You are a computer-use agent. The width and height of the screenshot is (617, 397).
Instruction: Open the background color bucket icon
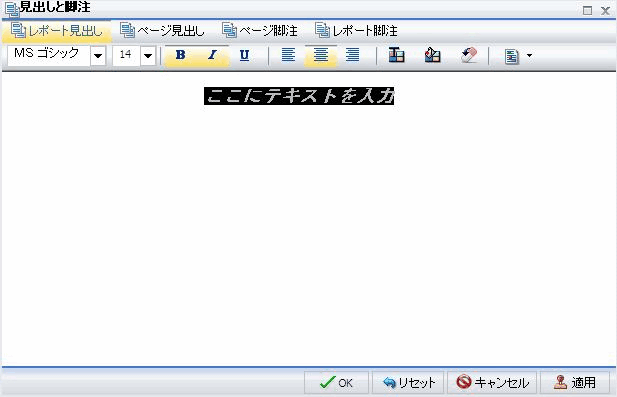pyautogui.click(x=432, y=55)
